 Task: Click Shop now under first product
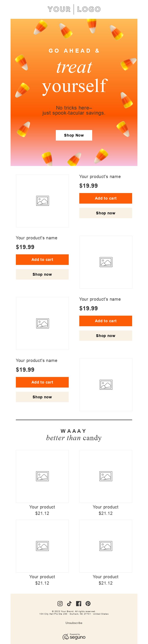(x=106, y=213)
